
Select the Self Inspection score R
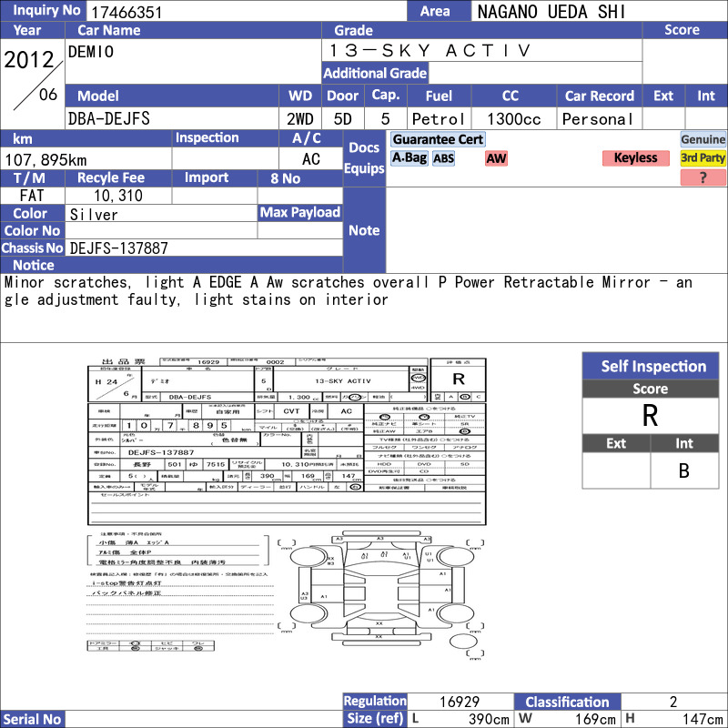coord(651,416)
